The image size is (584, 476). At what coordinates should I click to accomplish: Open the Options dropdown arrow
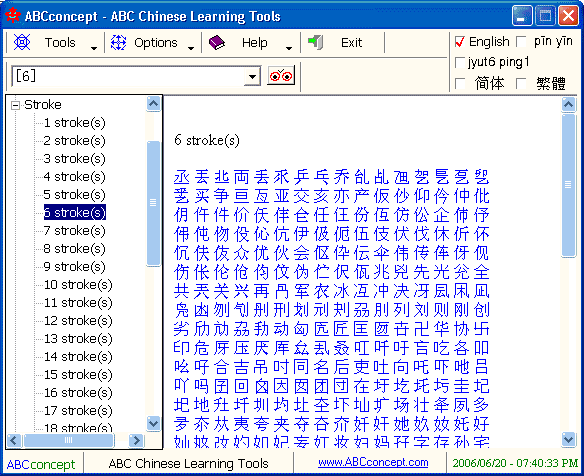click(x=191, y=48)
